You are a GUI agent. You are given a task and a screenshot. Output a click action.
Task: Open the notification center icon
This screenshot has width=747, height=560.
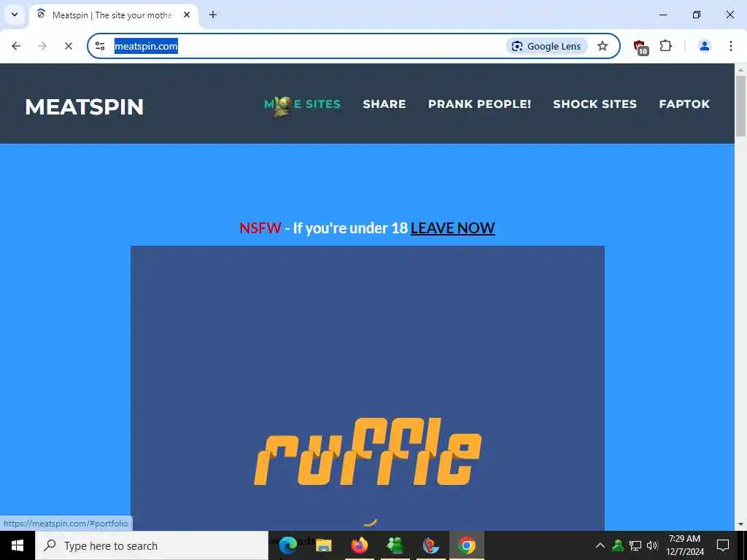723,545
